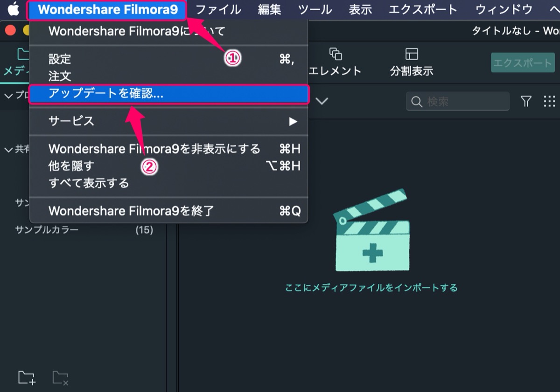Screen dimensions: 560x392
Task: Open the Wondershare Filmora9 app menu
Action: tap(108, 9)
